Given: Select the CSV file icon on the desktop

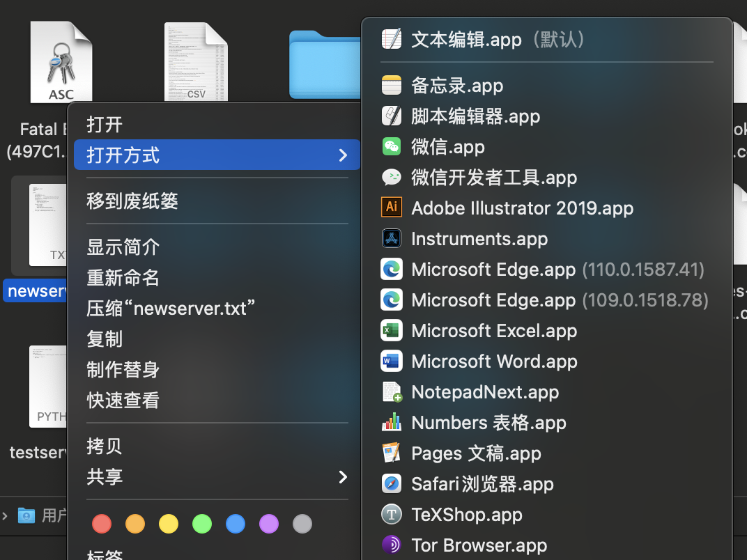Looking at the screenshot, I should [x=196, y=61].
